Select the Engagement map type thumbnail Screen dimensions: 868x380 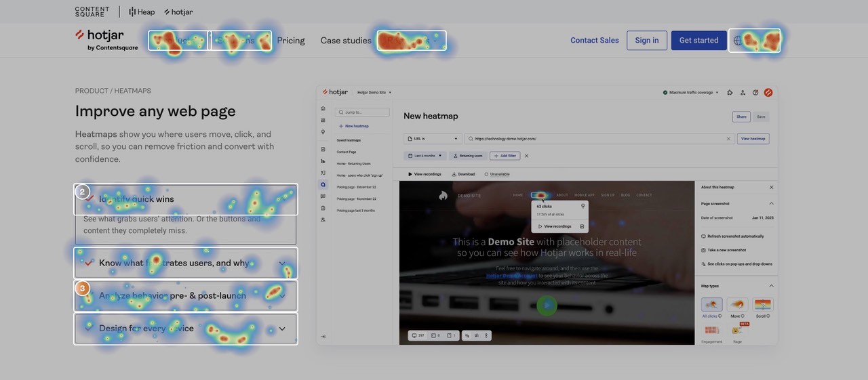711,330
